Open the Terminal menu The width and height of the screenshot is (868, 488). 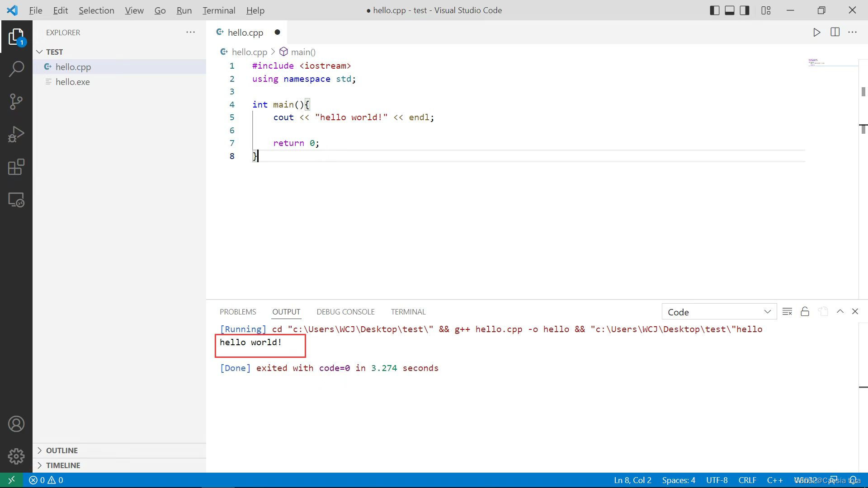(219, 10)
